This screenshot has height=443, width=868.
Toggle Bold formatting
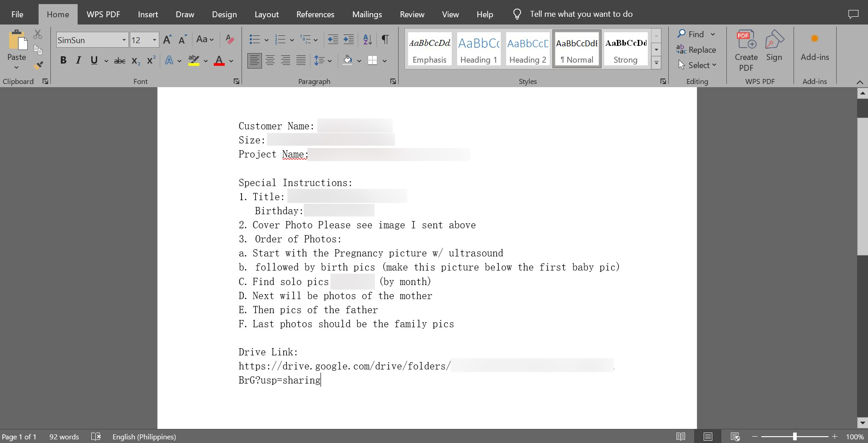pos(64,60)
